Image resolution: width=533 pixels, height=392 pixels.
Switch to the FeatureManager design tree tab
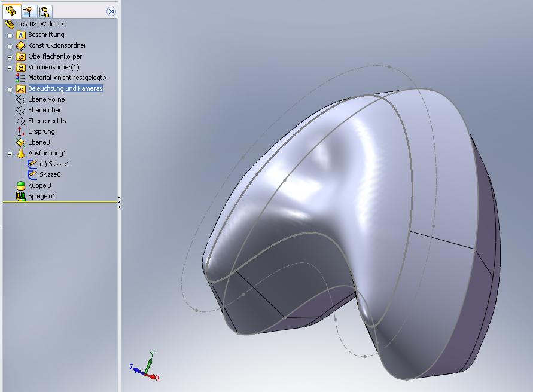(x=11, y=11)
